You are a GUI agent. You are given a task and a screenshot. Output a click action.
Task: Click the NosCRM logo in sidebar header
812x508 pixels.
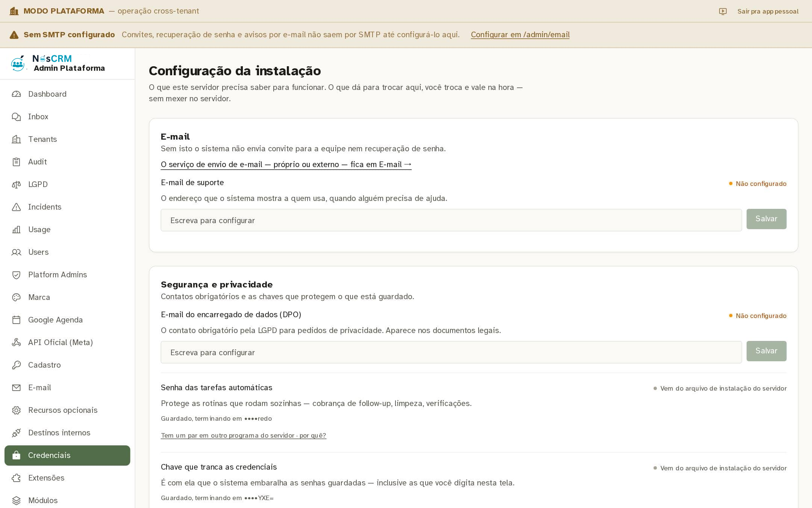coord(18,64)
